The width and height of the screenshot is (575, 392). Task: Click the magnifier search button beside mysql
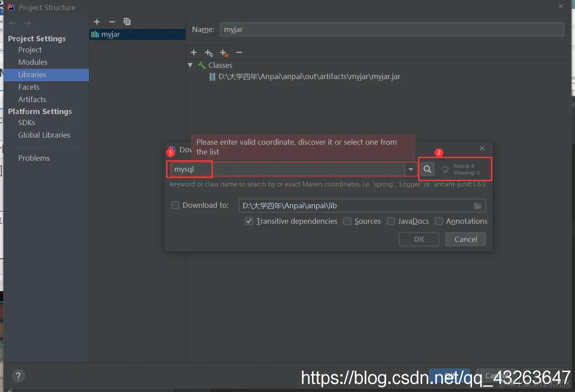pos(427,169)
